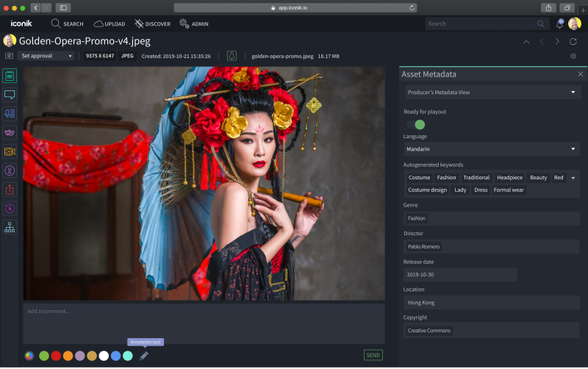
Task: Click the magnifier in top search box
Action: coord(541,24)
